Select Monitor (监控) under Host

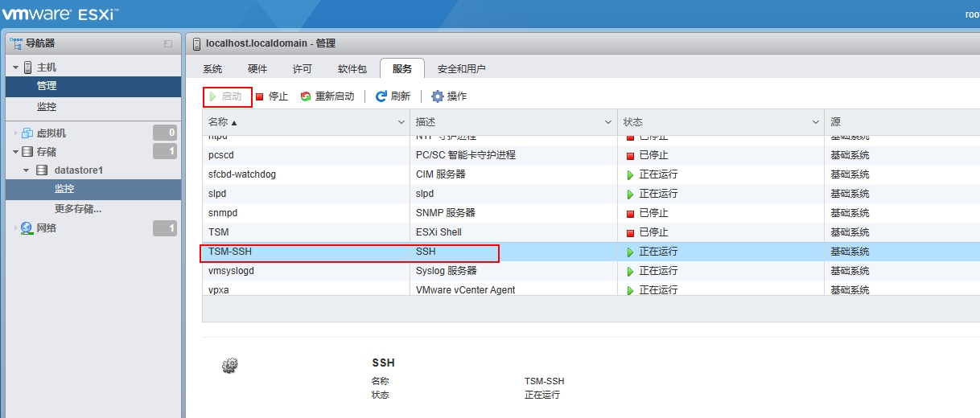(x=47, y=107)
